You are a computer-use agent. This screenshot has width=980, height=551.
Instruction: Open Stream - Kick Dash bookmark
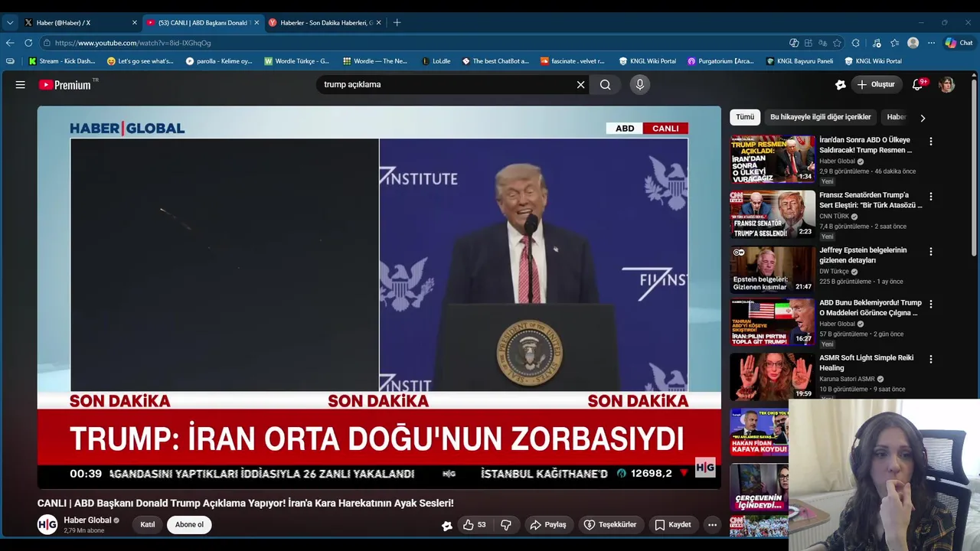point(62,61)
